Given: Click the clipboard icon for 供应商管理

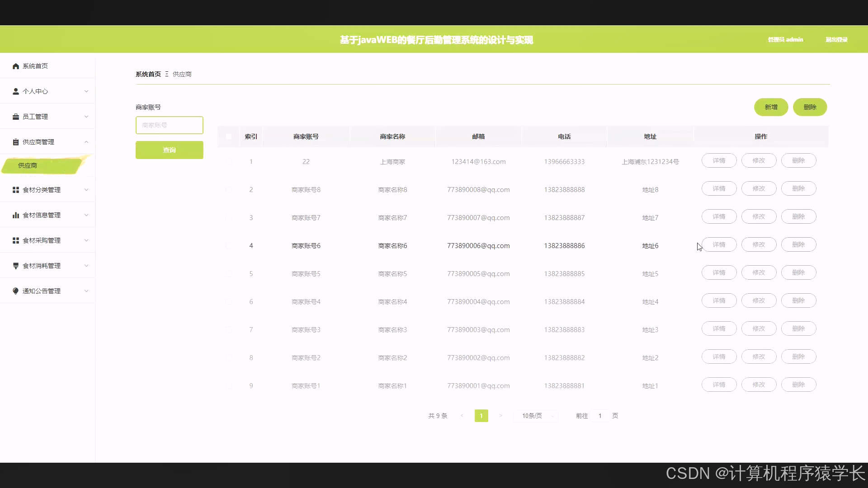Looking at the screenshot, I should tap(16, 142).
